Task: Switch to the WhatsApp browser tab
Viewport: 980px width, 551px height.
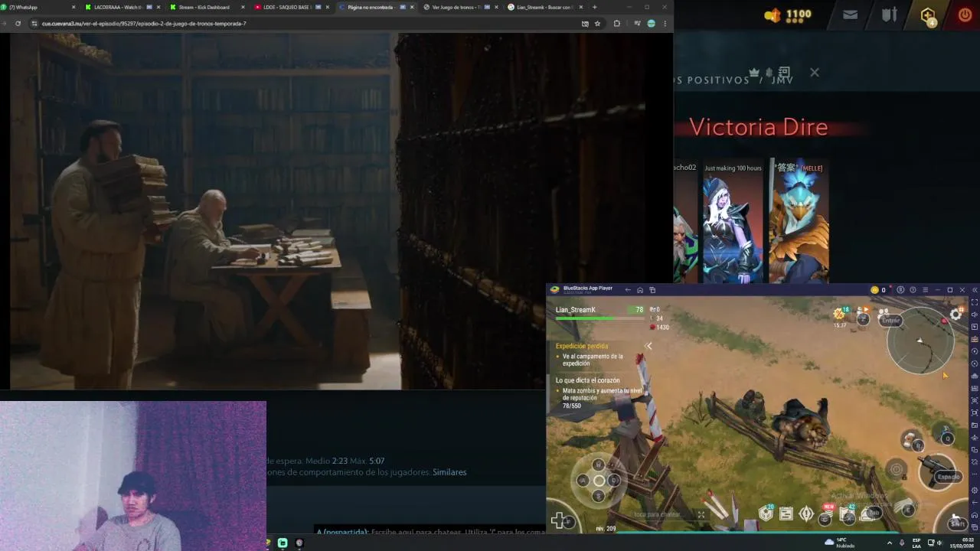Action: [x=38, y=7]
